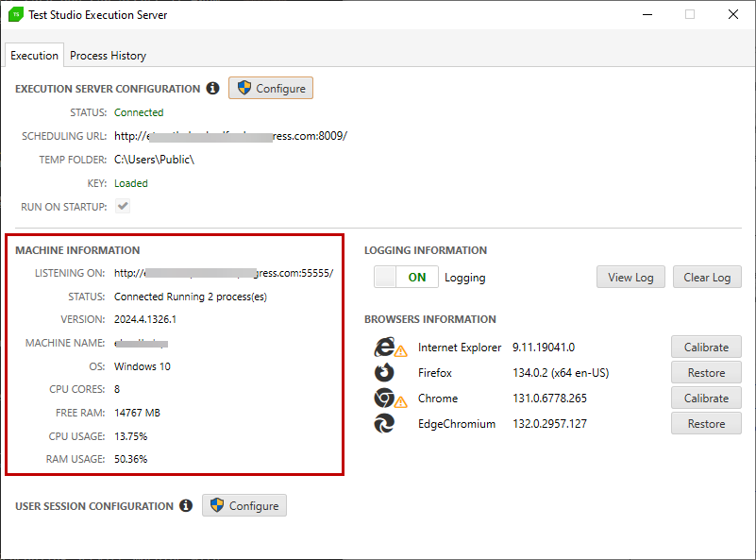Select EdgeChromium version 132.0.2957.127

click(x=549, y=424)
